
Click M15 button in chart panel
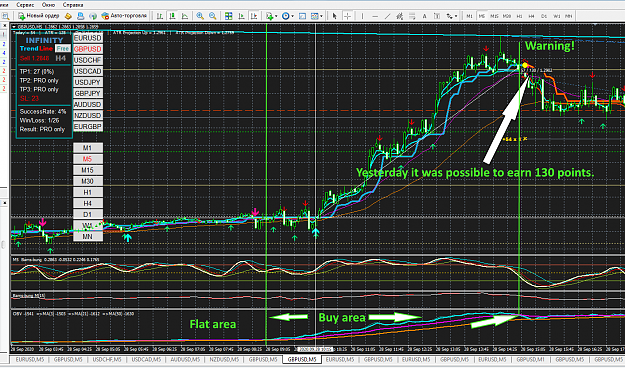pos(88,170)
